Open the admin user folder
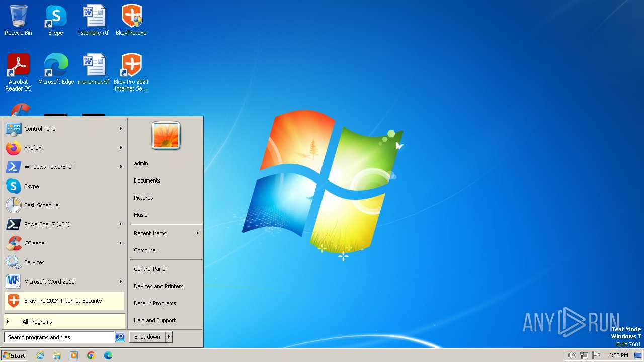Screen dimensions: 644x362 pyautogui.click(x=166, y=163)
